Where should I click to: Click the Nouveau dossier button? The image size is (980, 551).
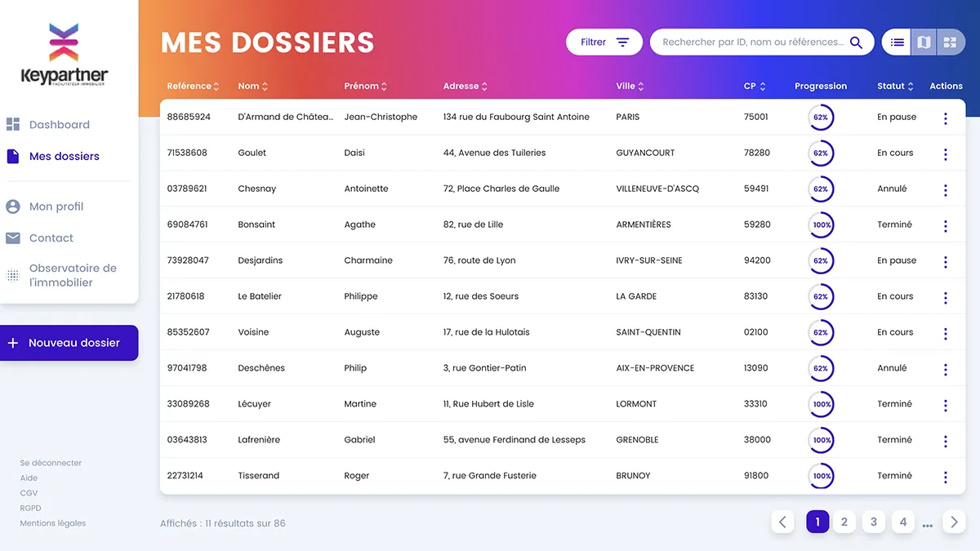(69, 344)
